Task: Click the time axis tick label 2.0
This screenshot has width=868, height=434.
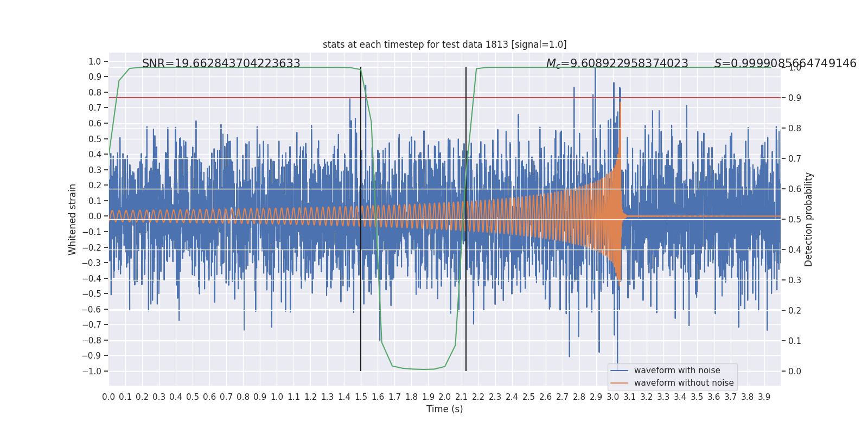Action: tap(445, 397)
